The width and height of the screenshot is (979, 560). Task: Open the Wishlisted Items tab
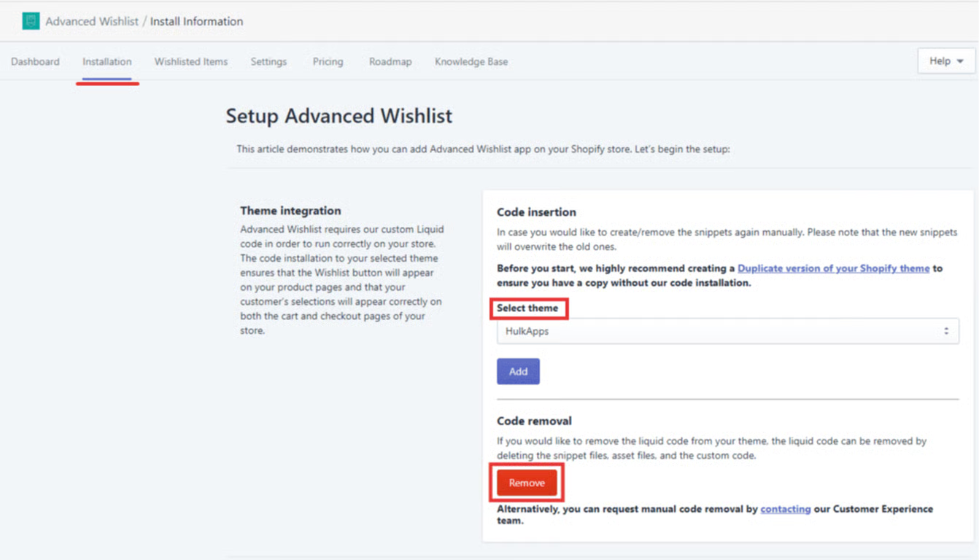(191, 62)
